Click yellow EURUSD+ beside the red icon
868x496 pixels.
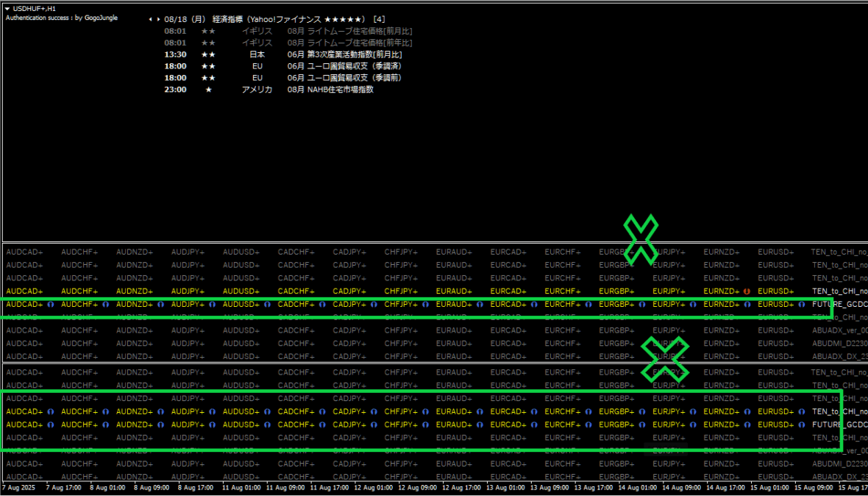[775, 291]
